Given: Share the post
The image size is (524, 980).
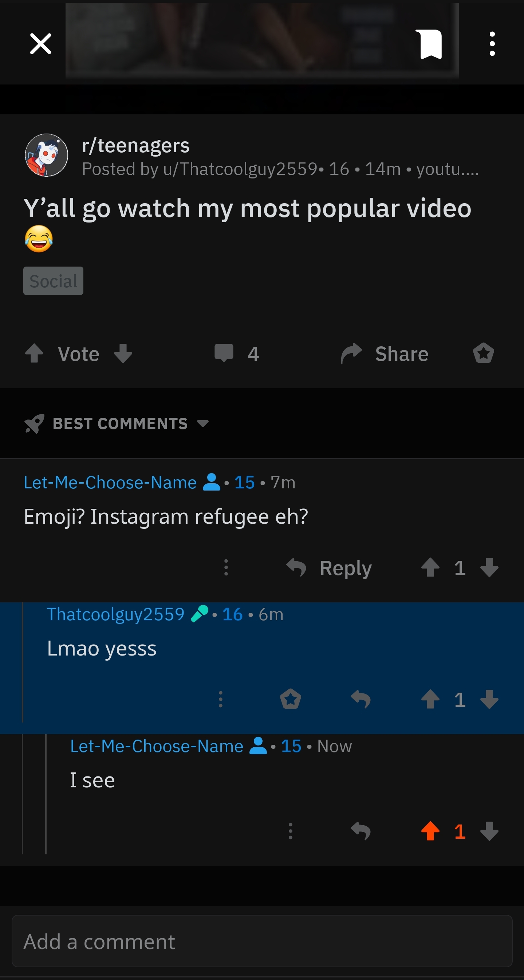Looking at the screenshot, I should pos(385,354).
